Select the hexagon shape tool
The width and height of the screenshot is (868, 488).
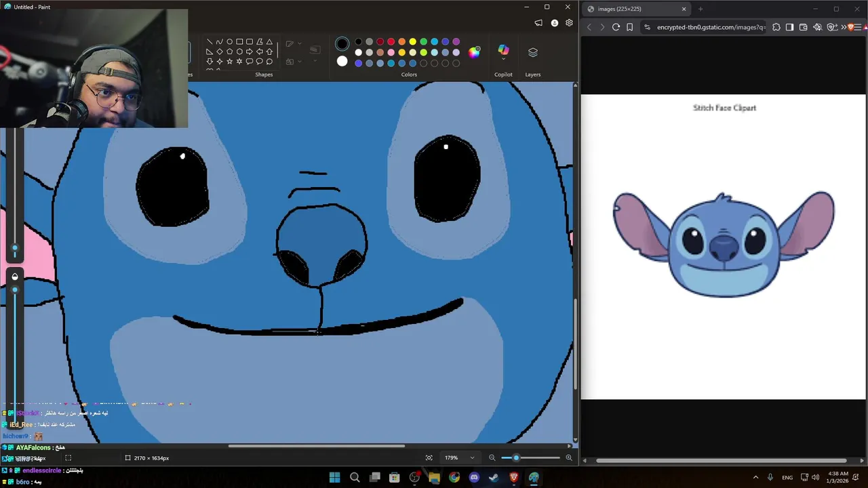(x=239, y=52)
